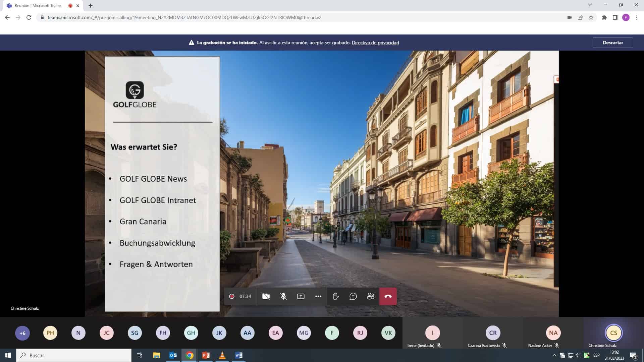The image size is (644, 362).
Task: Select participant avatar EA
Action: [276, 333]
